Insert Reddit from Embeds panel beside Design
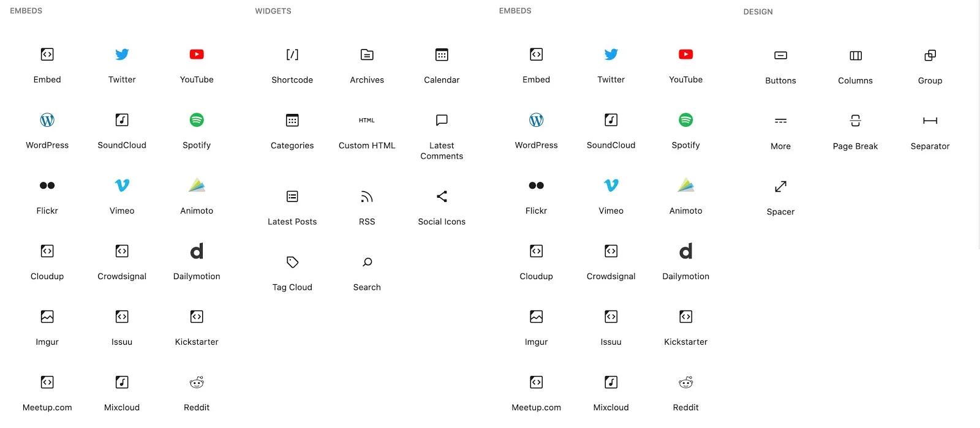980x428 pixels. [685, 392]
